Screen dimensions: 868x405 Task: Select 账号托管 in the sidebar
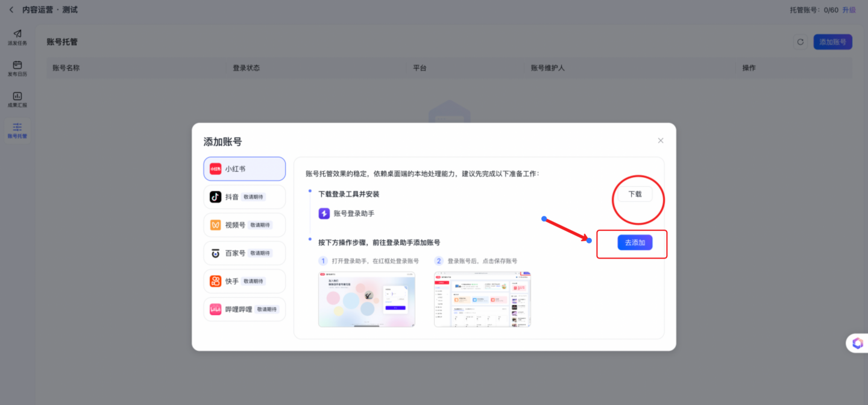point(17,131)
